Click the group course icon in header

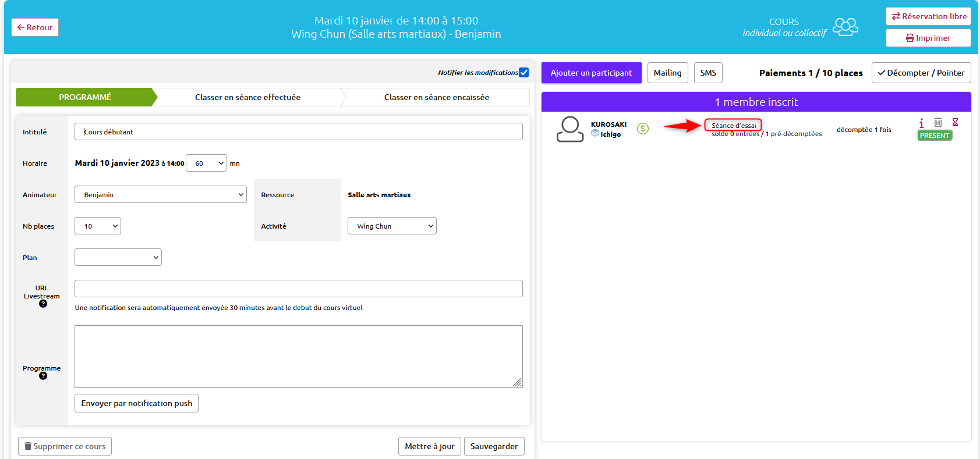(x=845, y=27)
